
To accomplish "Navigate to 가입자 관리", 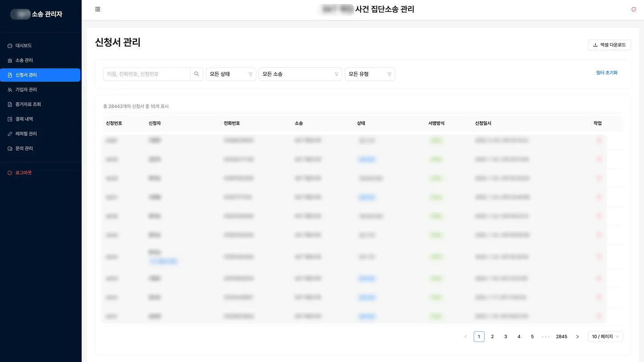I will point(41,89).
